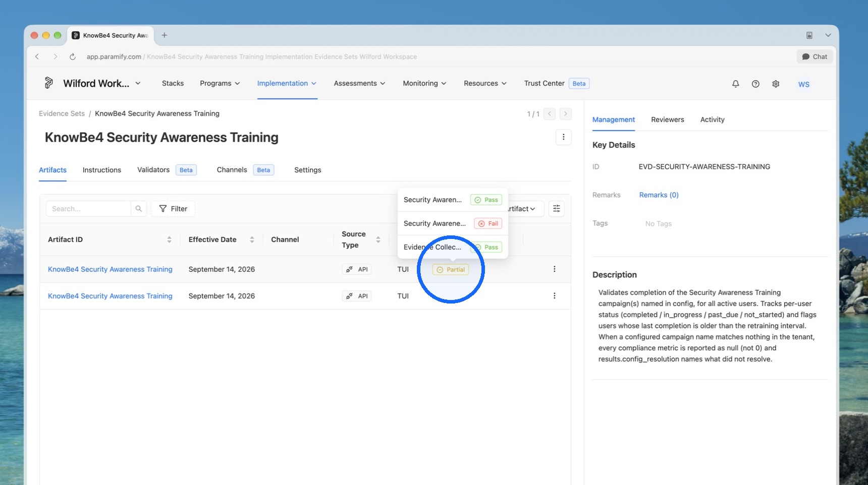Open the help question mark icon
The height and width of the screenshot is (485, 868).
click(755, 84)
